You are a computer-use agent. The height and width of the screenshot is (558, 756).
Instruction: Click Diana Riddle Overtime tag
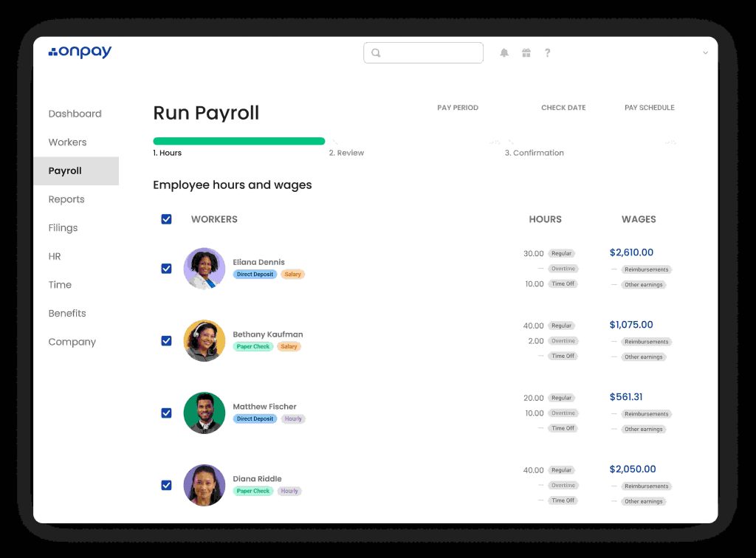click(563, 485)
